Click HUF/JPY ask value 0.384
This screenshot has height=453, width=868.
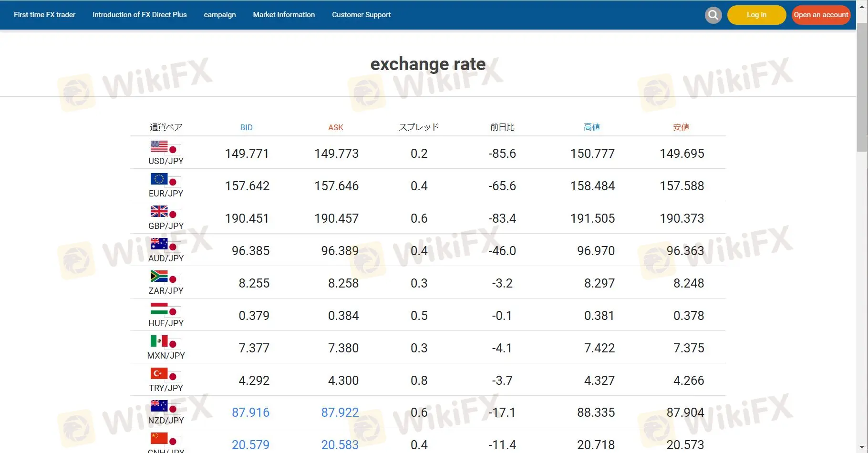tap(343, 316)
